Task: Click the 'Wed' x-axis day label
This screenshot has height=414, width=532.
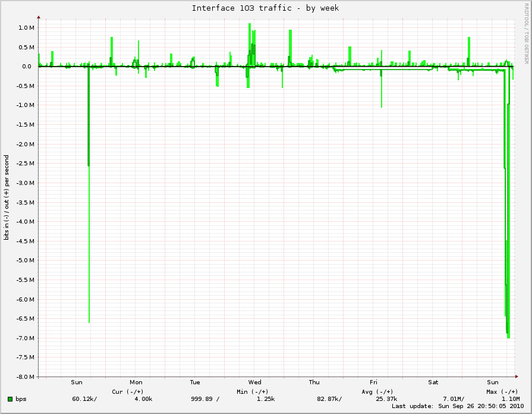Action: [255, 382]
